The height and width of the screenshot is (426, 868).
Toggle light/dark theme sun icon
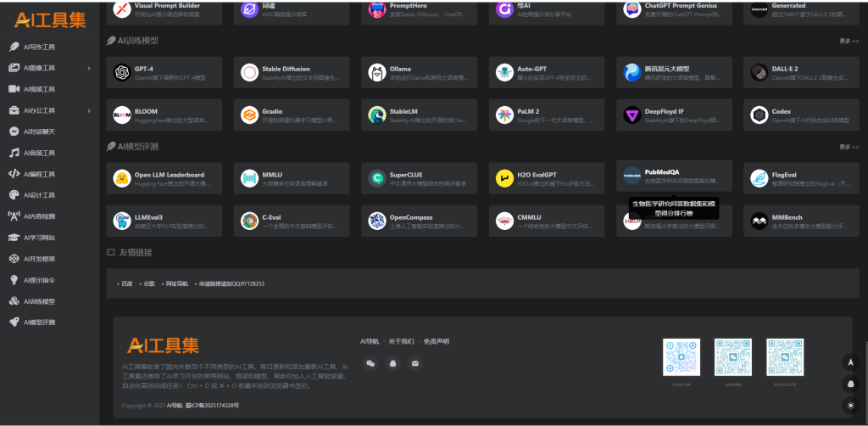click(850, 405)
